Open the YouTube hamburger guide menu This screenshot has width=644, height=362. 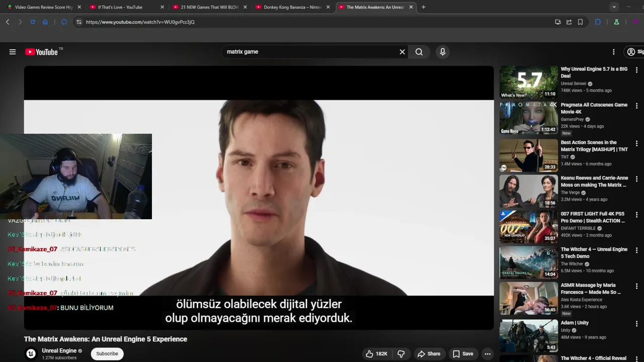point(13,52)
